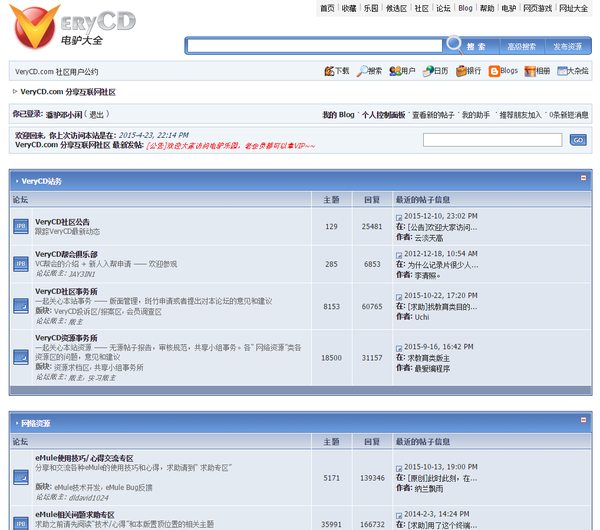Click the IPB forum icon beside VeryCD帮会俱乐部
Image resolution: width=600 pixels, height=530 pixels.
point(21,264)
